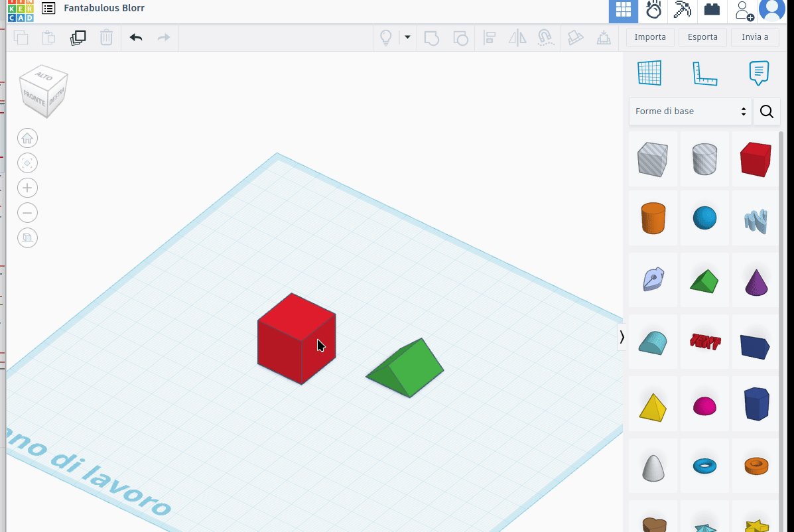Image resolution: width=794 pixels, height=532 pixels.
Task: Zoom out with the minus button
Action: (27, 212)
